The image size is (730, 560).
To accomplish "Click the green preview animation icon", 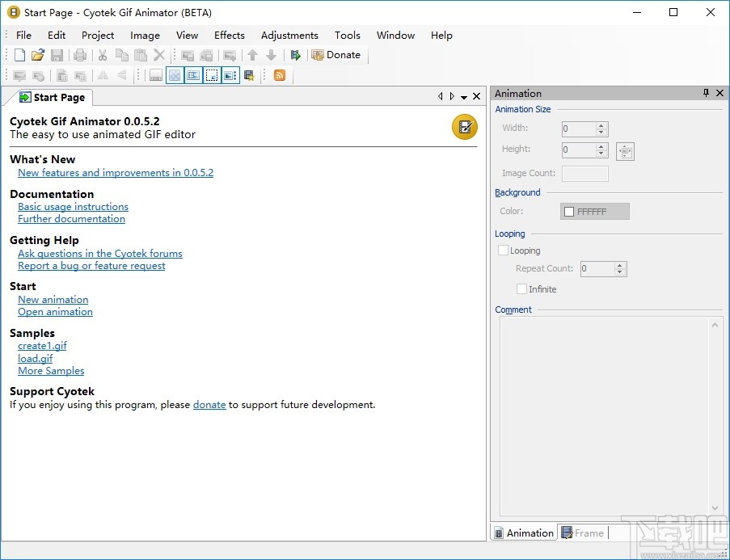I will (x=296, y=55).
